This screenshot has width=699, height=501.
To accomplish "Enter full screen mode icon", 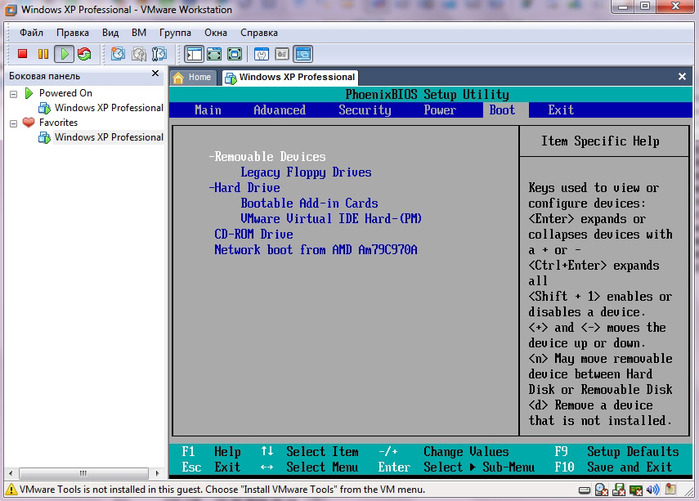I will (234, 54).
